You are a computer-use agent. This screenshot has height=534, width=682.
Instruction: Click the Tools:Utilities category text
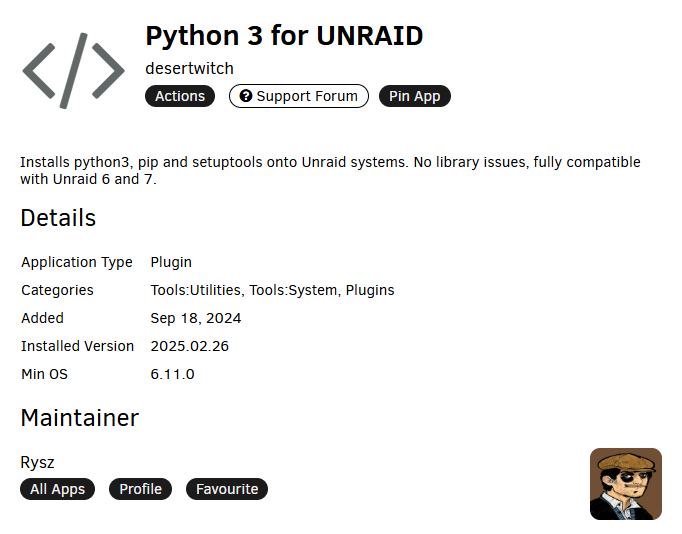click(x=196, y=290)
